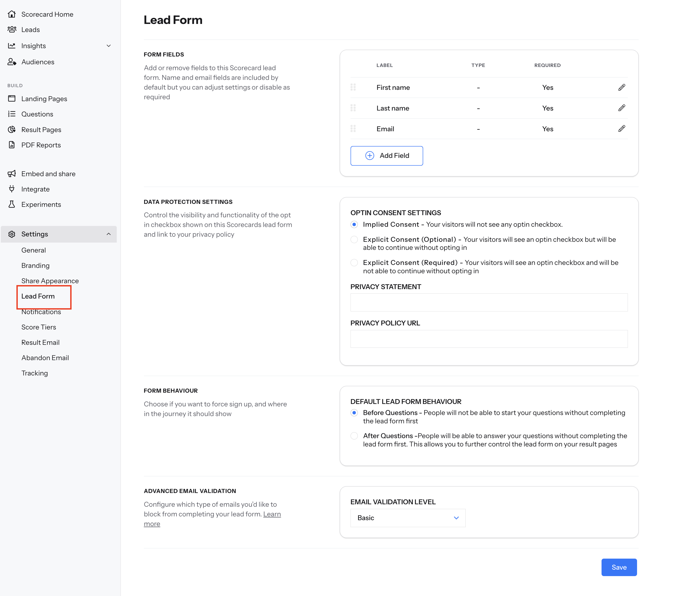Click the Integrate plug icon
This screenshot has height=596, width=700.
[x=12, y=189]
